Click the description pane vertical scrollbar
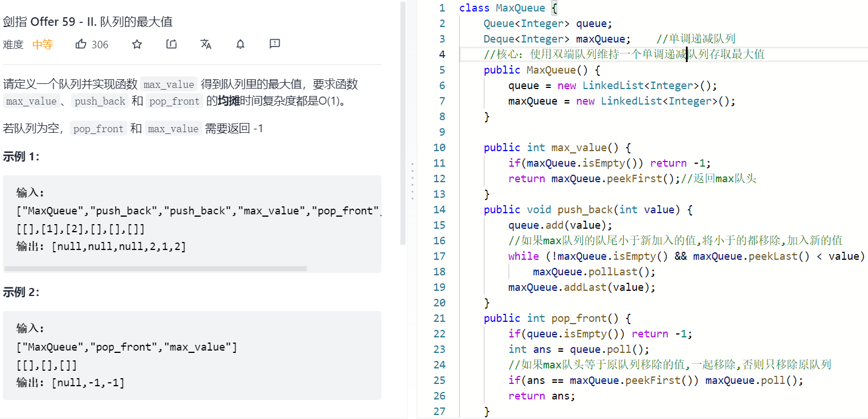The width and height of the screenshot is (868, 419). (x=403, y=123)
